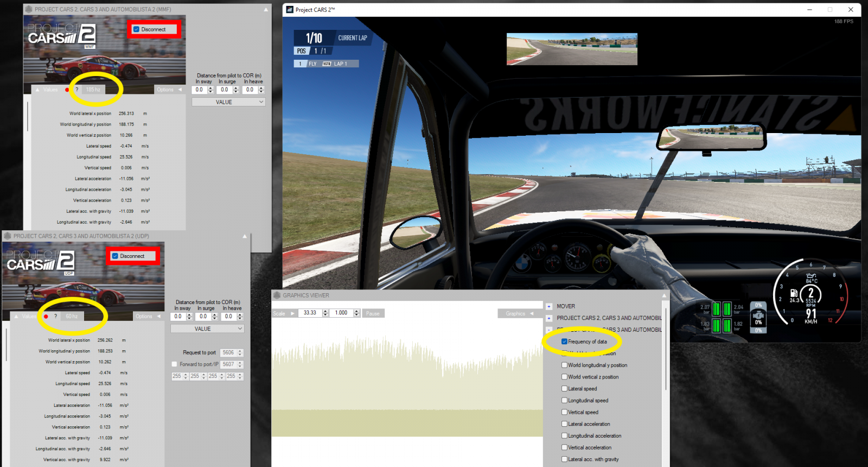Click the MMF values list scrollbar

[28, 115]
